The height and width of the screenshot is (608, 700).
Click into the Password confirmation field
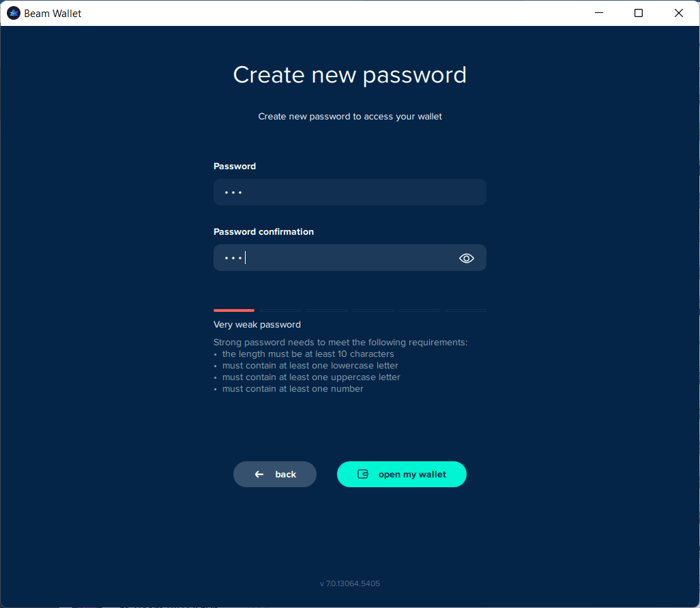pyautogui.click(x=334, y=258)
